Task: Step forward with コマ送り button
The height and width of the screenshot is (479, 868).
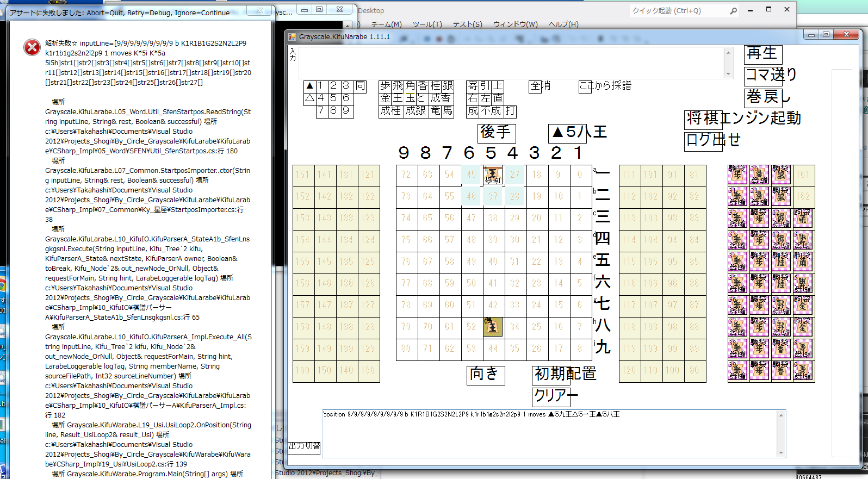Action: (763, 76)
